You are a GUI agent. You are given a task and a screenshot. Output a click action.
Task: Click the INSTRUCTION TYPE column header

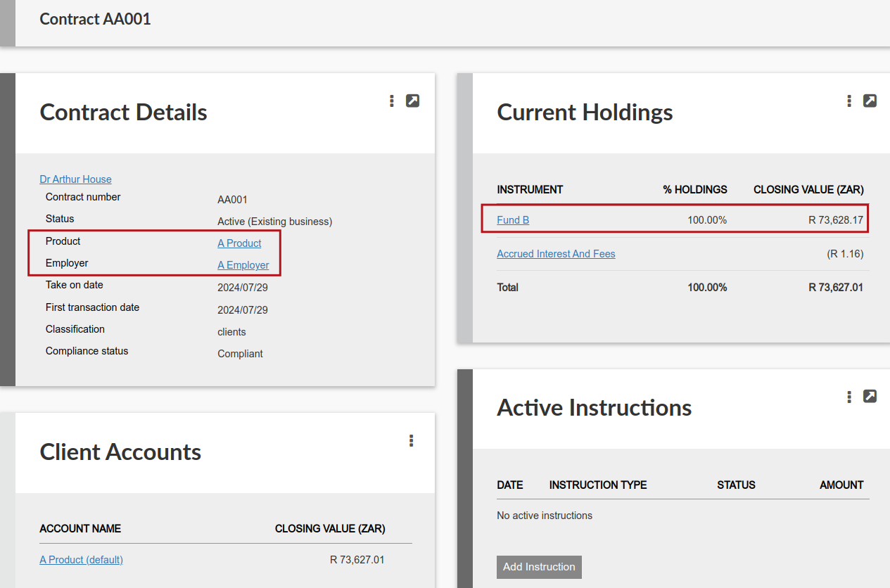coord(598,485)
